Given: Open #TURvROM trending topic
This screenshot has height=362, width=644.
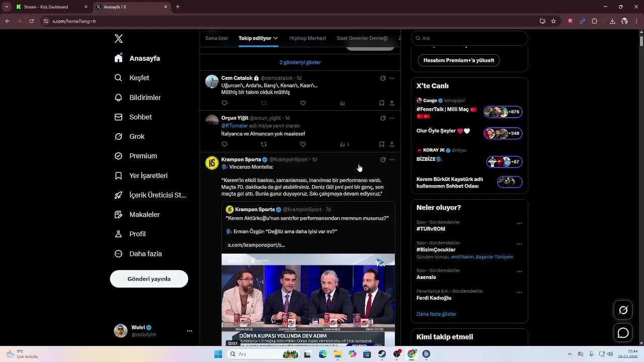Looking at the screenshot, I should [x=431, y=229].
